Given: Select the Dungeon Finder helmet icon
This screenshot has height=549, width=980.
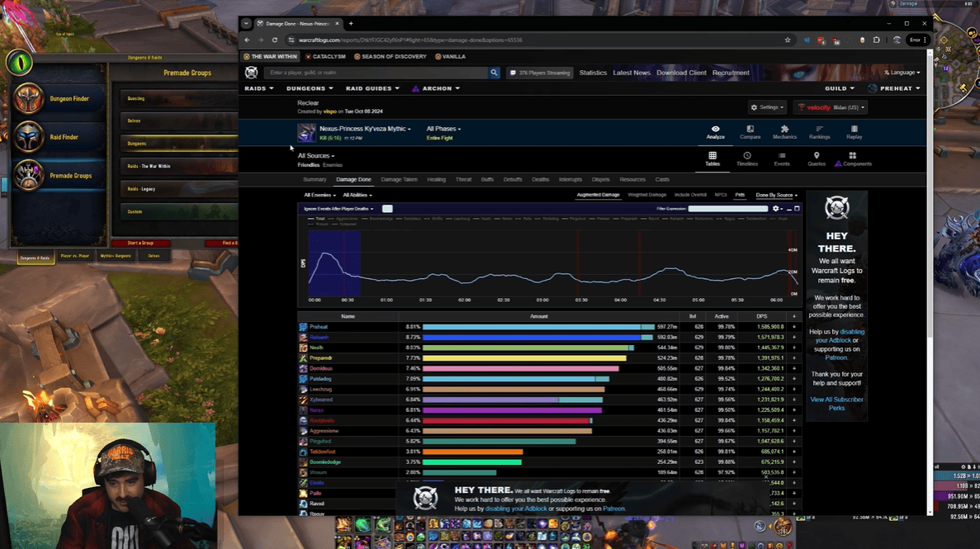Looking at the screenshot, I should point(29,99).
